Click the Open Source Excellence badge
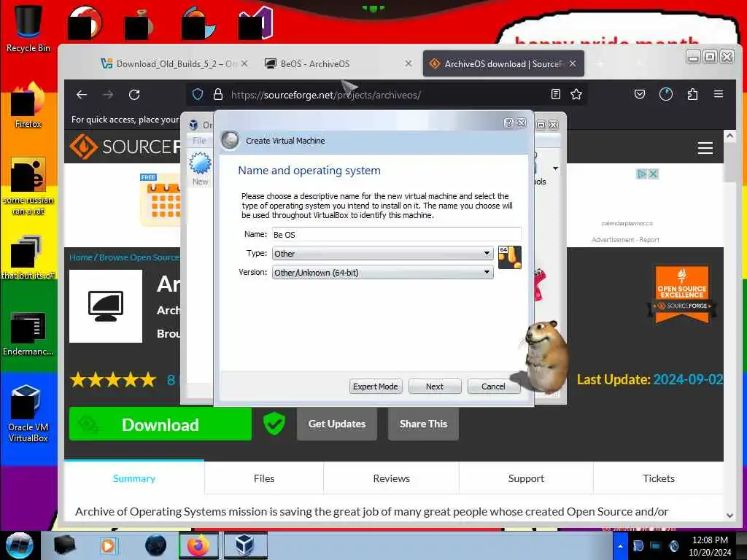 click(x=682, y=295)
